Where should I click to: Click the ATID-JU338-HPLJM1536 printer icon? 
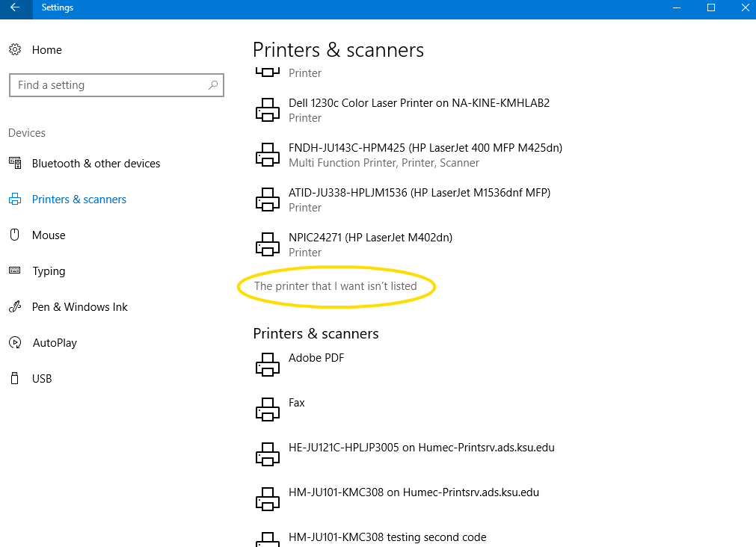tap(268, 200)
